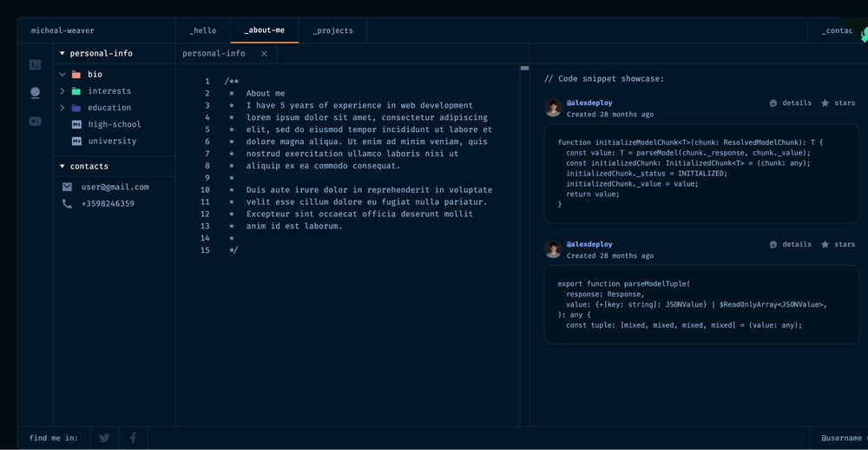This screenshot has width=868, height=450.
Task: Click @alexdeploy on the first snippet
Action: point(589,103)
